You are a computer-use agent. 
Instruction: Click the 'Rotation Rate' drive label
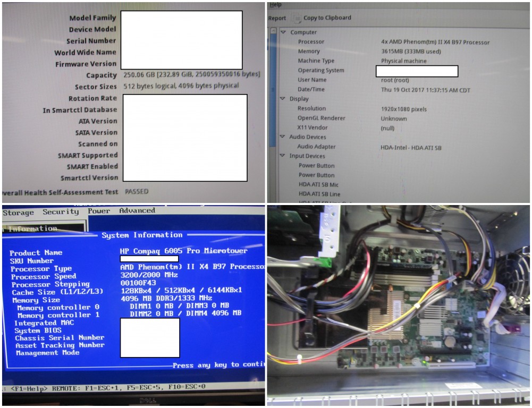[x=92, y=98]
